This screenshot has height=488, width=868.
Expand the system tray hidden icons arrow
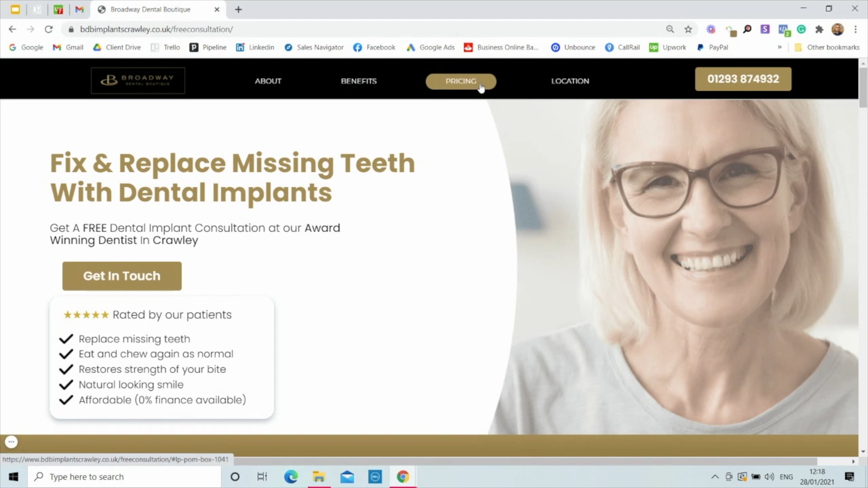716,477
